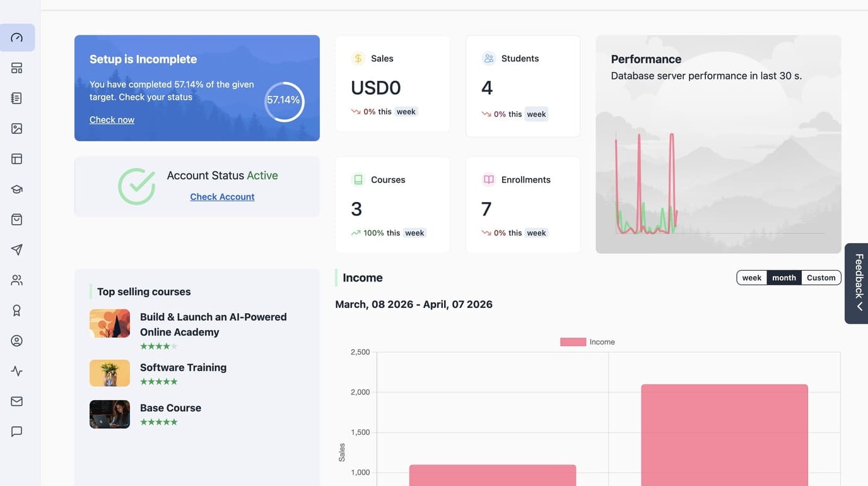Open the dashboard speedometer icon in sidebar
The width and height of the screenshot is (868, 486).
pos(17,38)
